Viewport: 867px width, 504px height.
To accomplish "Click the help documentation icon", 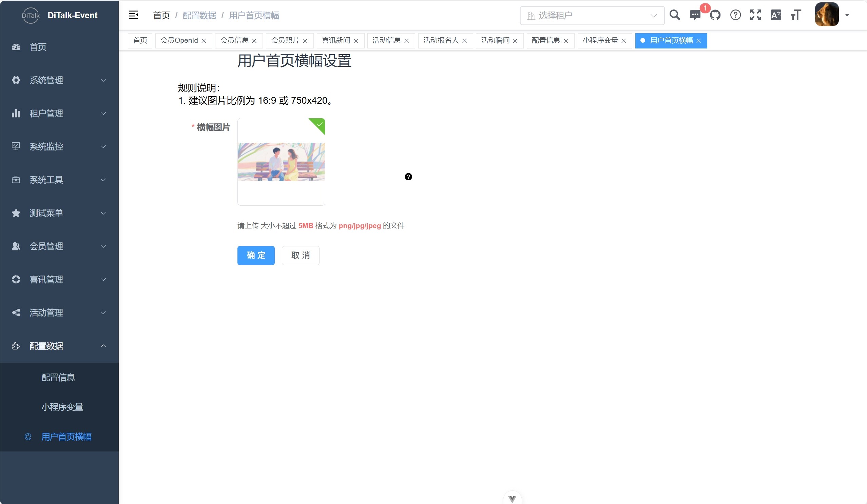I will (x=735, y=15).
